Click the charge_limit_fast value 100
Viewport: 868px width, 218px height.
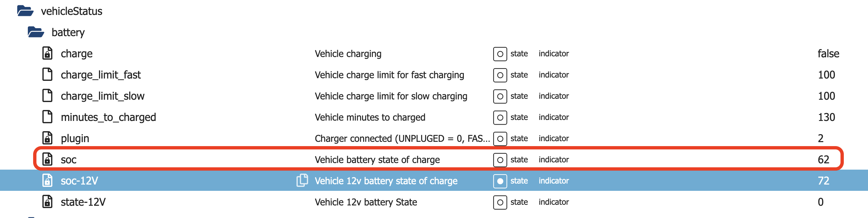(826, 75)
